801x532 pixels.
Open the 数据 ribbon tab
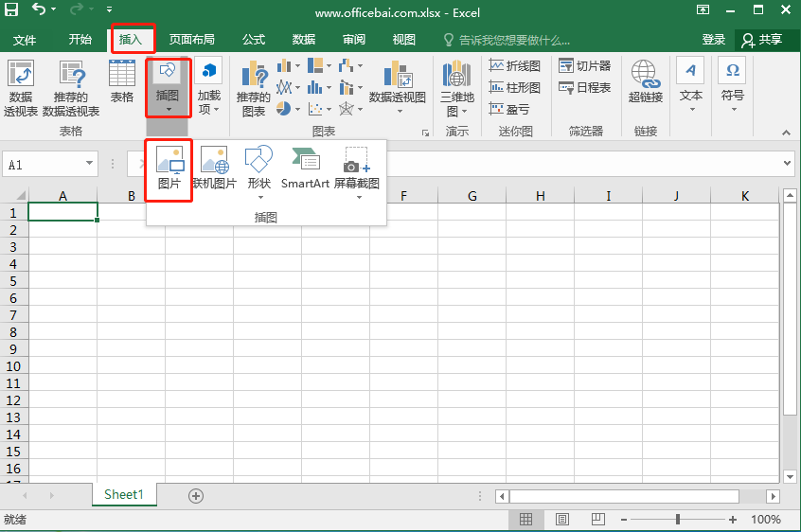click(304, 40)
